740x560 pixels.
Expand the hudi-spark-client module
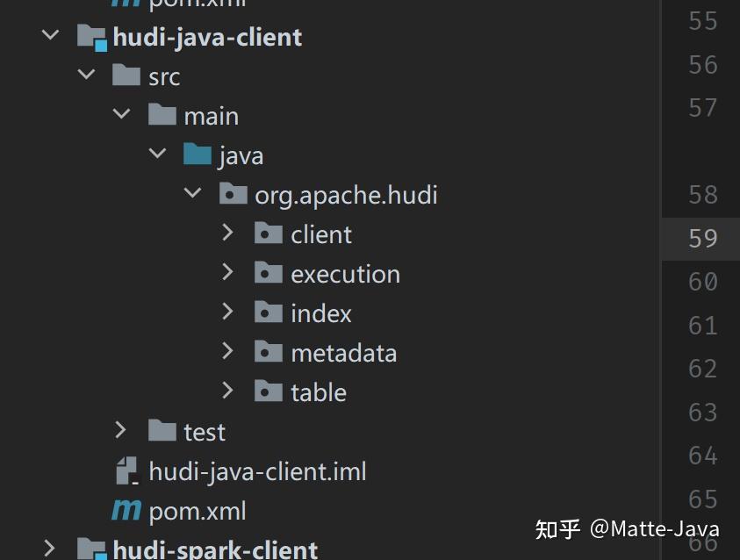50,549
